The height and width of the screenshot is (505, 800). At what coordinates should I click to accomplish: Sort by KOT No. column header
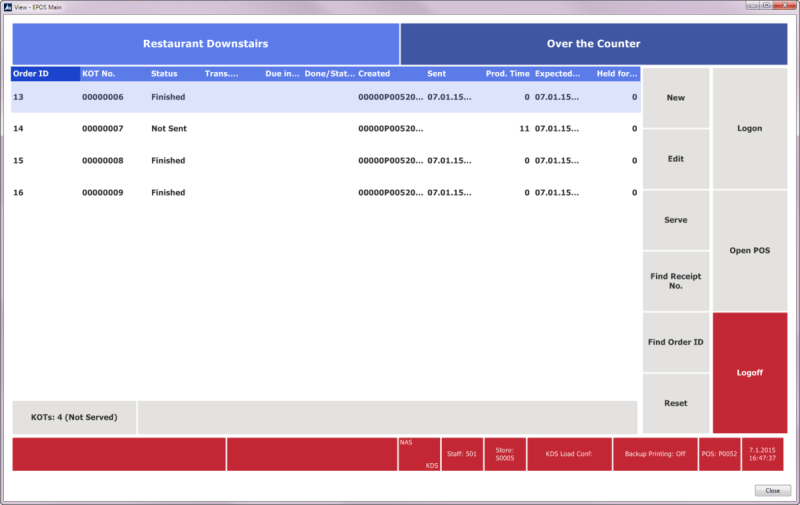99,74
